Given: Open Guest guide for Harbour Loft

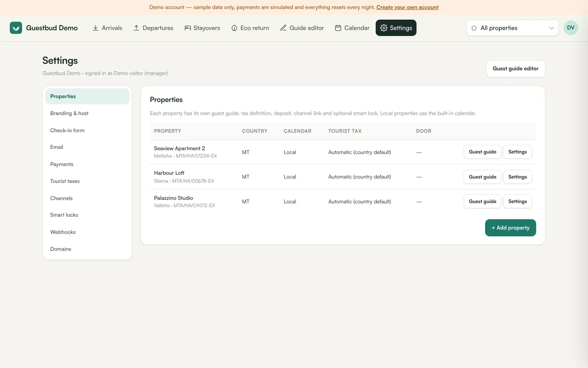Looking at the screenshot, I should coord(483,177).
